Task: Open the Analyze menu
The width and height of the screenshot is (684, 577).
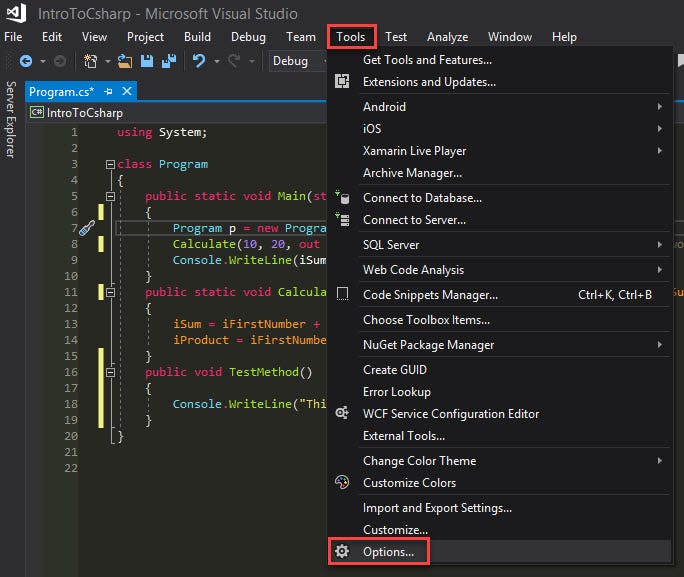Action: [447, 37]
